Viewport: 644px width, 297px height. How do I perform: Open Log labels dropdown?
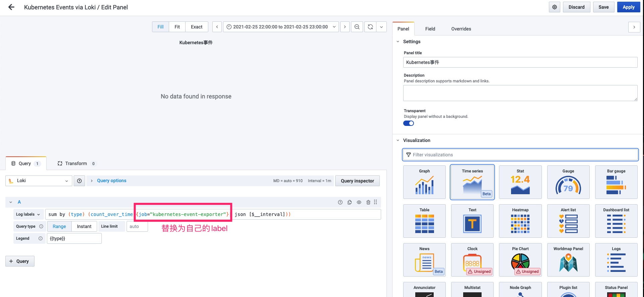tap(28, 214)
